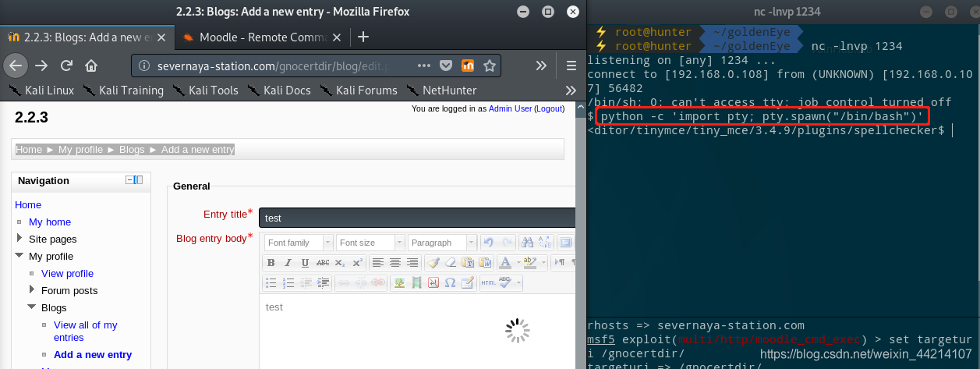The image size is (980, 369).
Task: Insert unordered bullet list
Action: pos(271,283)
